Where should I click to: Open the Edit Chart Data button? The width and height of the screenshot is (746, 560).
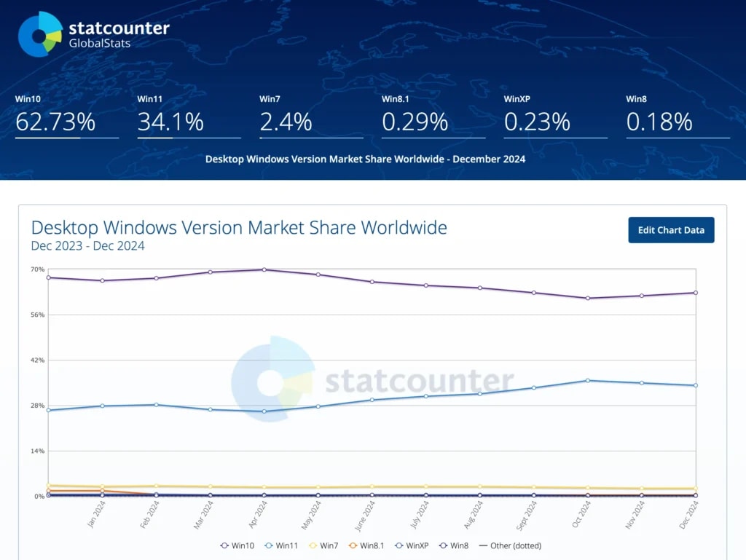point(671,230)
